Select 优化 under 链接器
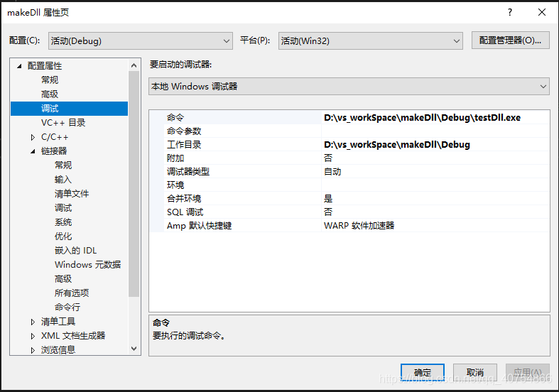Image resolution: width=559 pixels, height=392 pixels. click(x=63, y=236)
